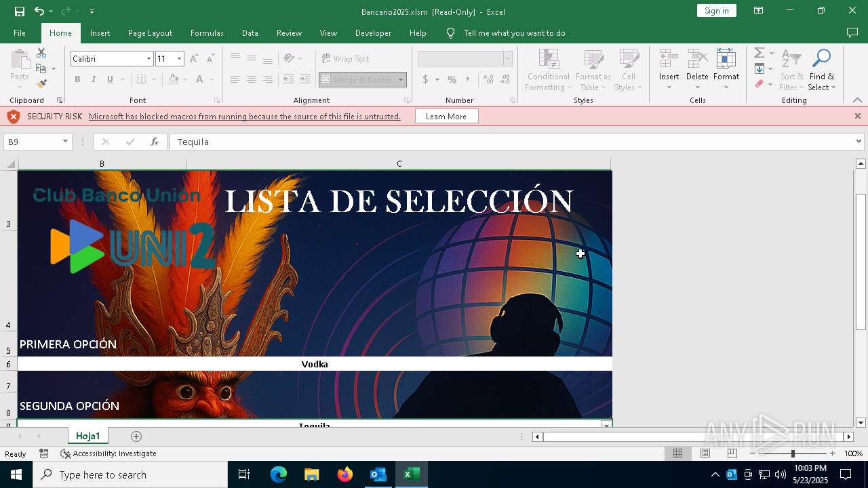This screenshot has height=488, width=868.
Task: Select the Hoja1 sheet tab
Action: coord(88,436)
